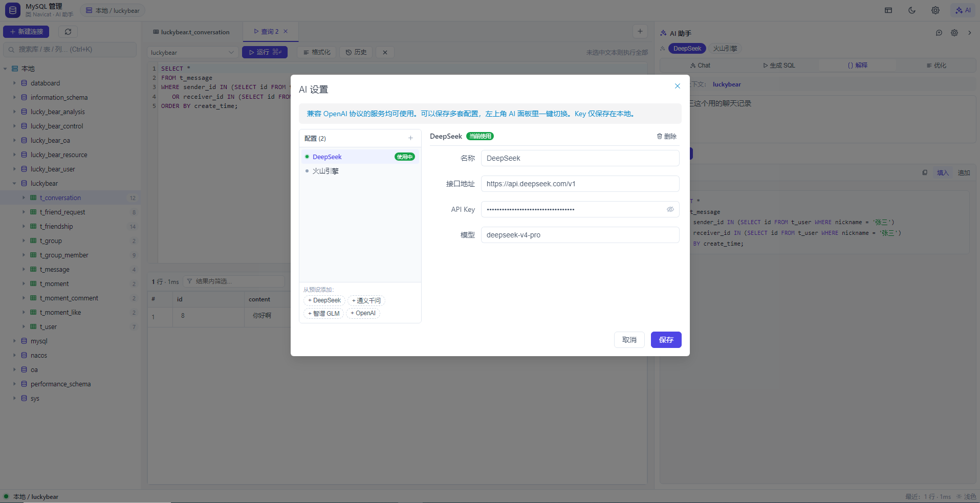Open AI assistant settings gear
This screenshot has height=503, width=980.
954,33
